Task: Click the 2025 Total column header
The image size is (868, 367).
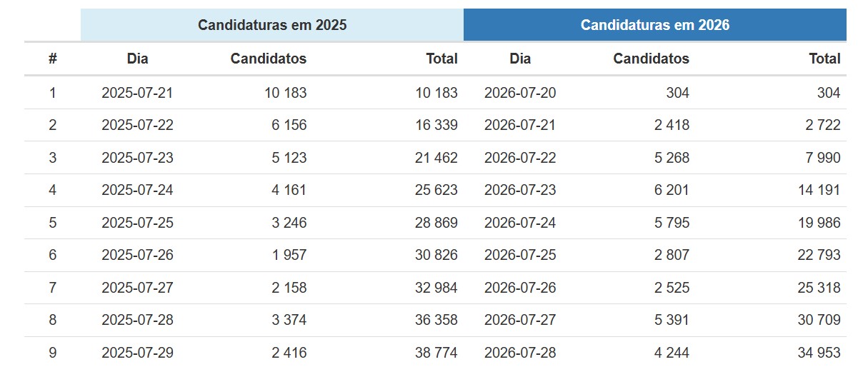Action: 442,59
